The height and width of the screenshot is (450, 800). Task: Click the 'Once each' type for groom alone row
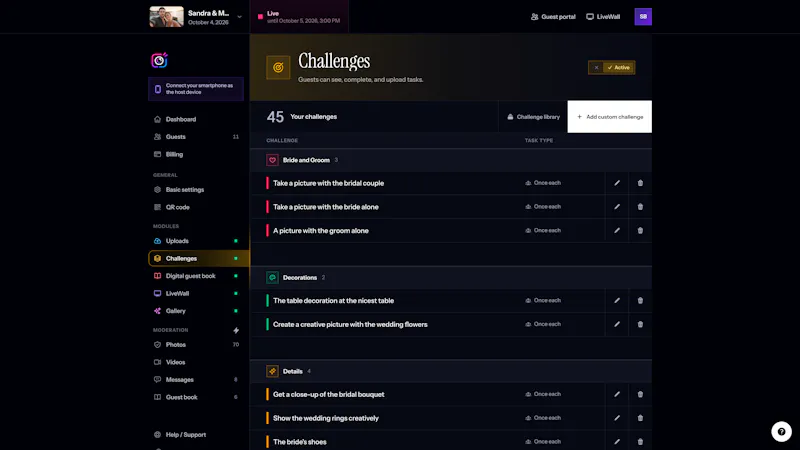(543, 230)
